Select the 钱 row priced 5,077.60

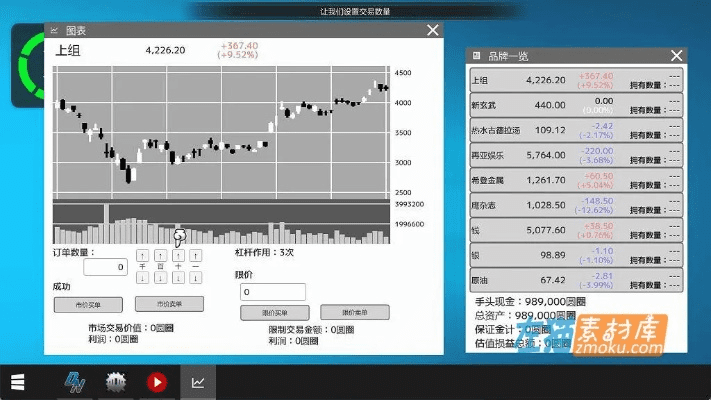coord(576,230)
